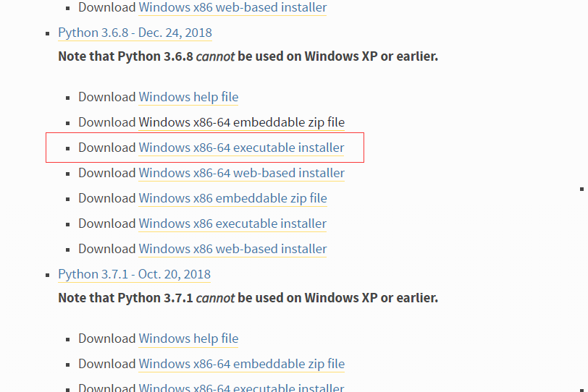This screenshot has width=588, height=392.
Task: Download Python 3.6.8 x86-64 embeddable zip file
Action: click(x=241, y=123)
